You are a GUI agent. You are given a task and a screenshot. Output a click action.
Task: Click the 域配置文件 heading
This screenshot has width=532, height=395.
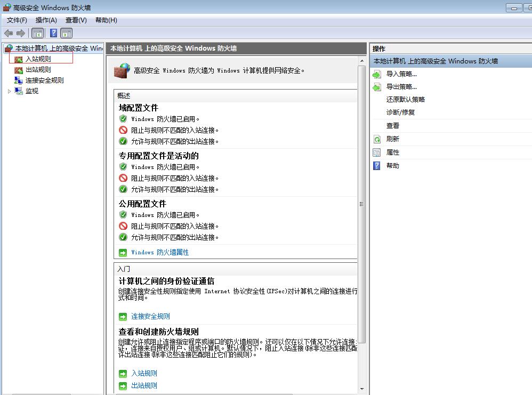139,108
